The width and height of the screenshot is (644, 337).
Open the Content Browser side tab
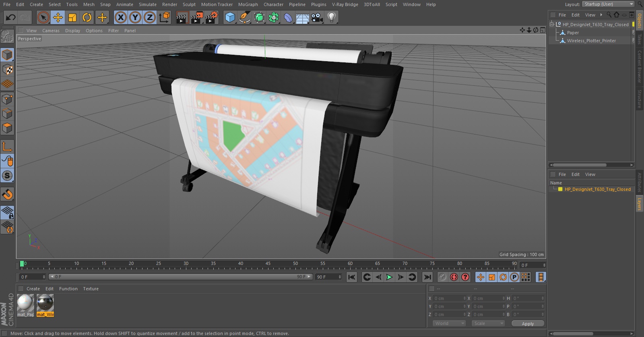pyautogui.click(x=639, y=66)
